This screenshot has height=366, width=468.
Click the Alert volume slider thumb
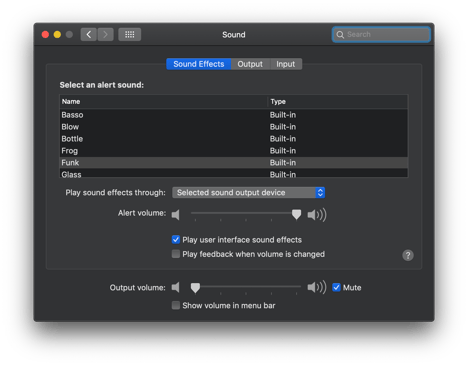296,214
